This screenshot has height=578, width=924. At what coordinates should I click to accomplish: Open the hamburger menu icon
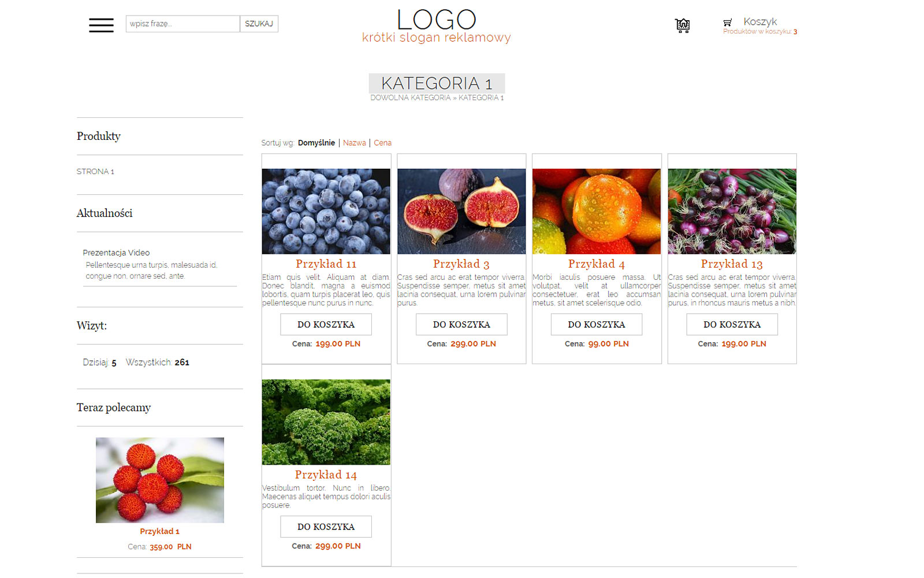(101, 25)
